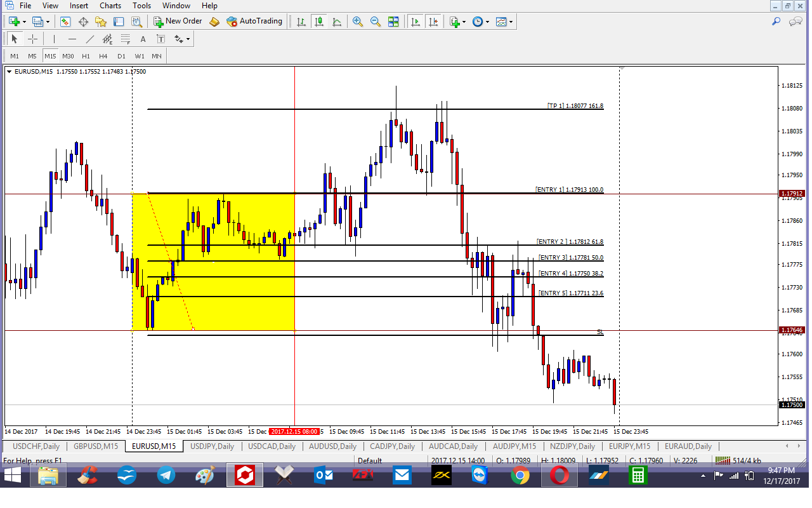Select the Crosshair tool
The width and height of the screenshot is (812, 508).
click(32, 39)
